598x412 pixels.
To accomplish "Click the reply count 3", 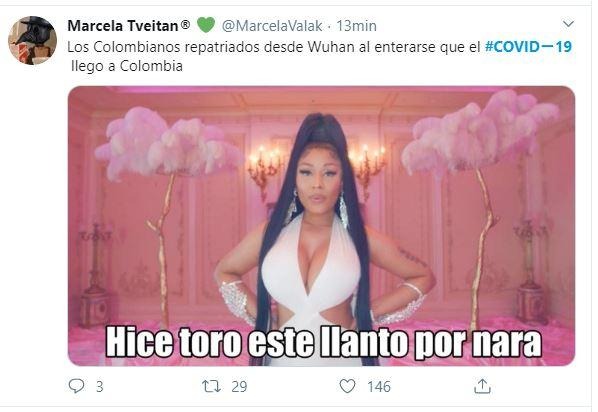I will click(100, 387).
